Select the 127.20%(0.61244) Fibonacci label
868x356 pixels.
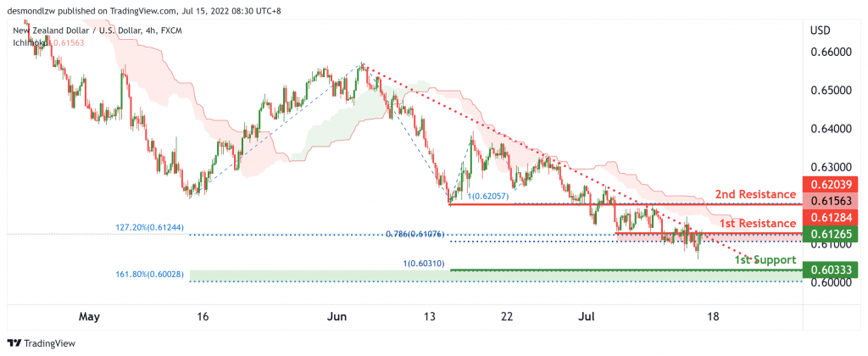pyautogui.click(x=149, y=227)
